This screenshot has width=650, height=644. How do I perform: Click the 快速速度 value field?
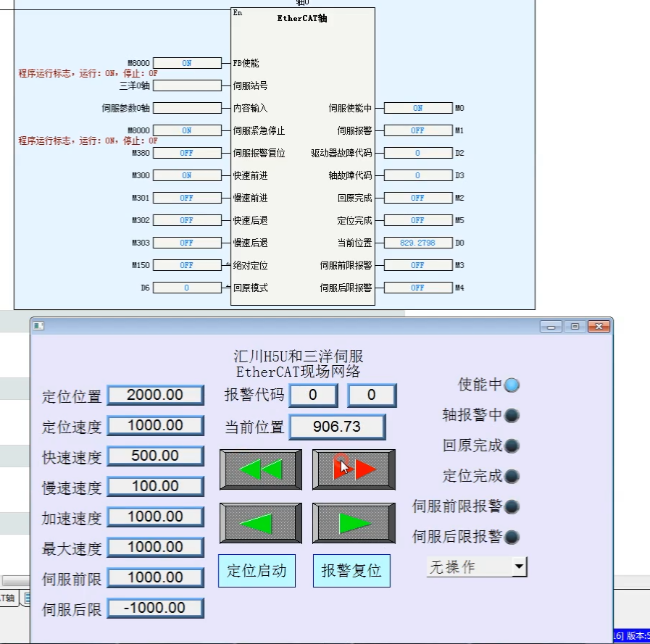(155, 456)
